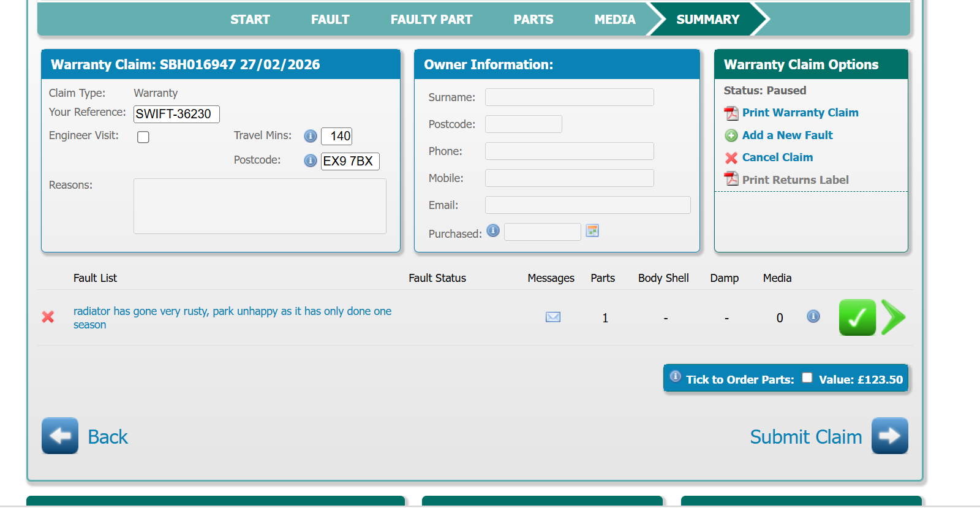Click the green chevron arrow on fault row

893,317
